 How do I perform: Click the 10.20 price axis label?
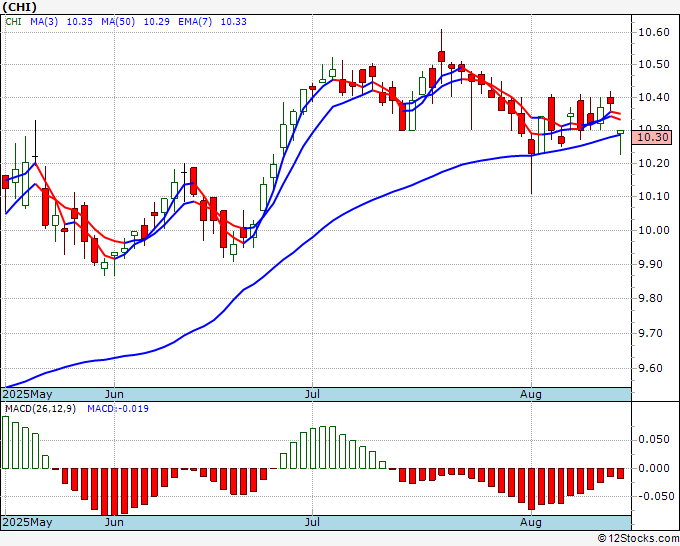click(x=654, y=163)
